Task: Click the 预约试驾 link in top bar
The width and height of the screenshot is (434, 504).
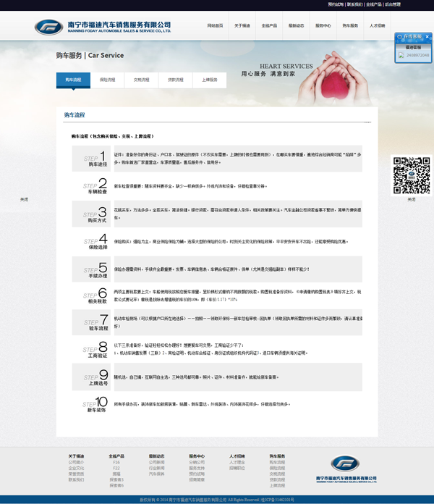Action: coord(336,4)
